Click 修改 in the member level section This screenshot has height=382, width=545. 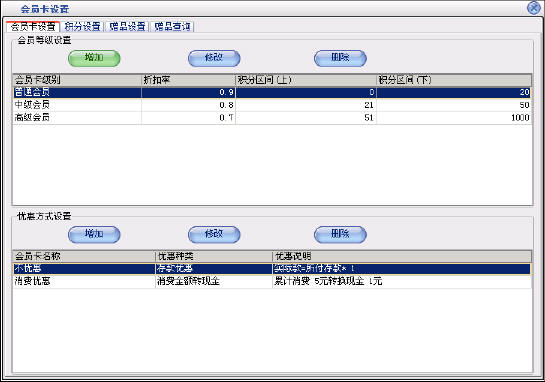coord(214,58)
